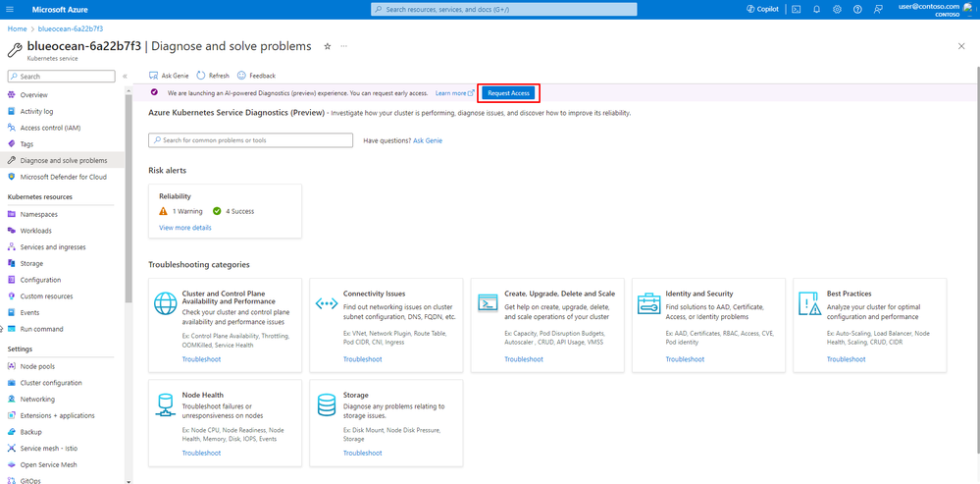
Task: Click the Cluster and Control Plane globe icon
Action: click(166, 304)
